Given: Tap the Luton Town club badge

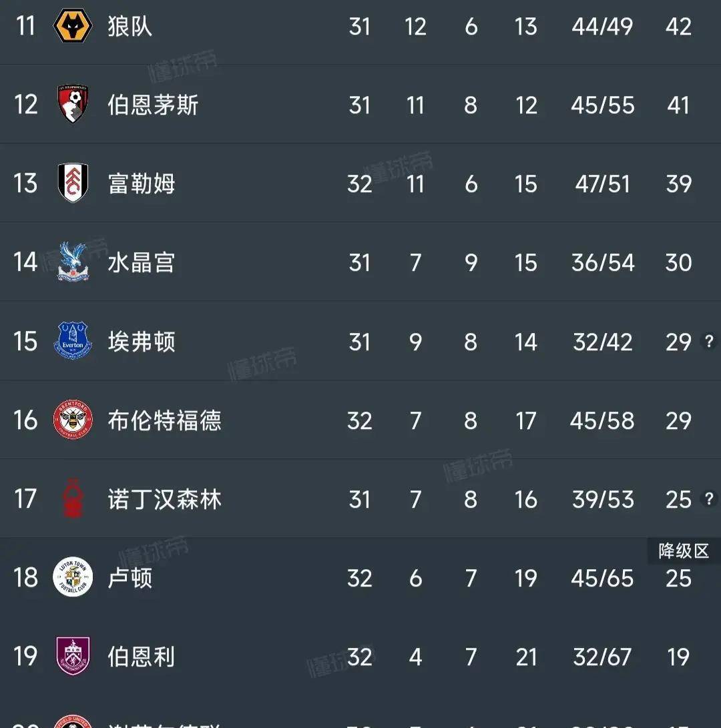Looking at the screenshot, I should (x=73, y=577).
